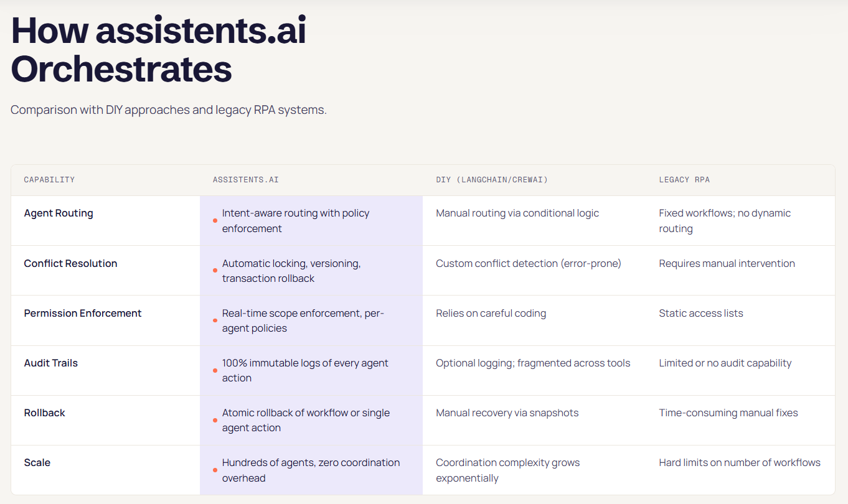
Task: Click "Fixed workflows; no dynamic routing" cell
Action: (x=725, y=221)
